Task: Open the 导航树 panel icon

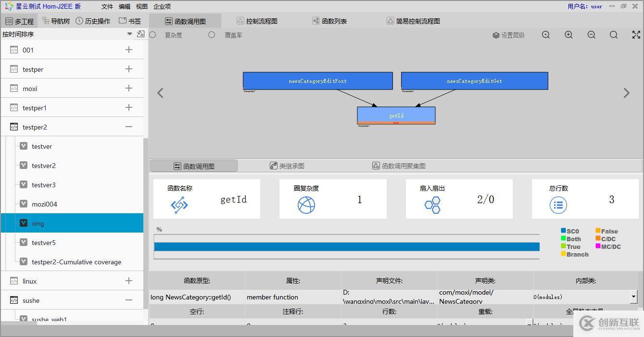Action: [56, 21]
